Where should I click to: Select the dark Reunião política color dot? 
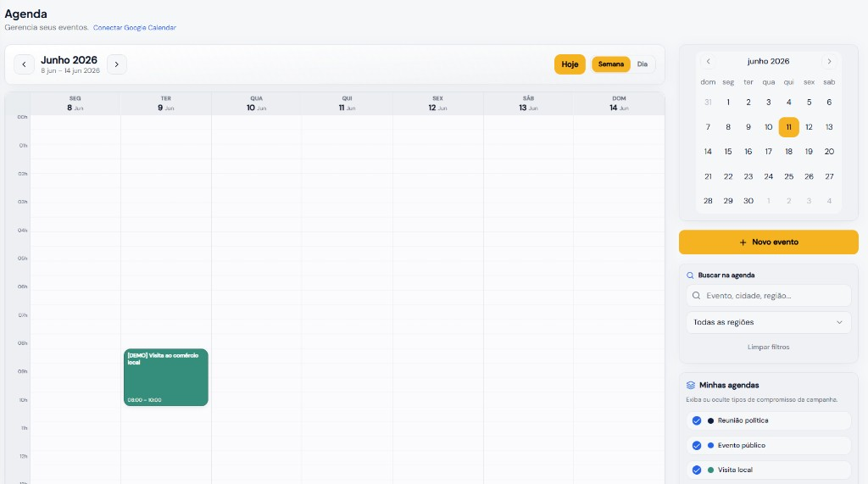711,421
